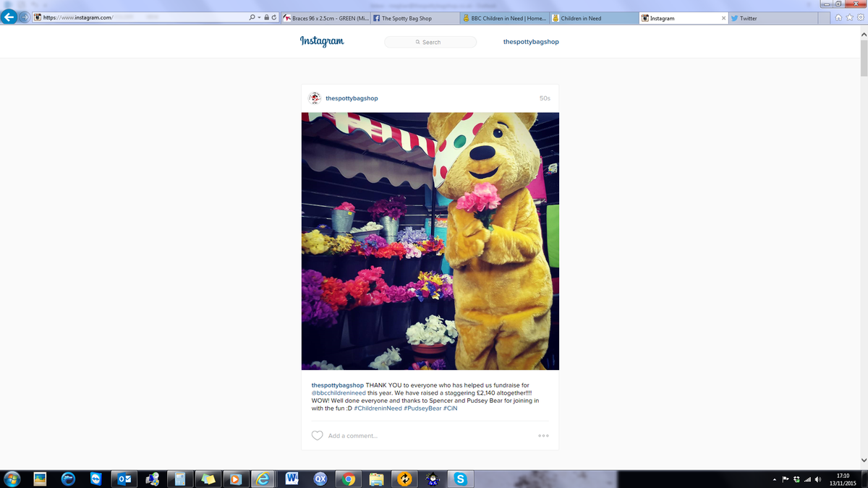Open Skype from the taskbar
Image resolution: width=868 pixels, height=488 pixels.
(460, 479)
